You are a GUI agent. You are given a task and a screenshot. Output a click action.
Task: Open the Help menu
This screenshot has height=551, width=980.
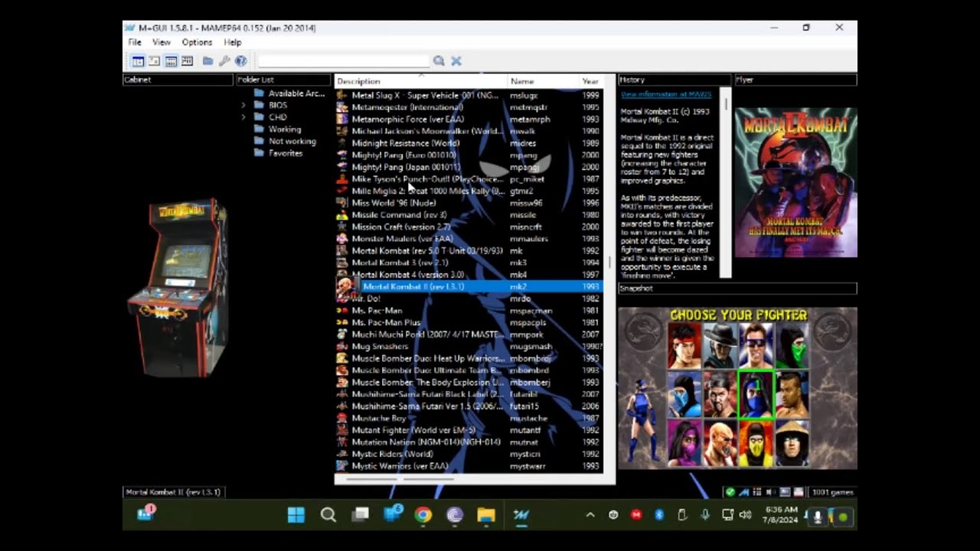233,42
